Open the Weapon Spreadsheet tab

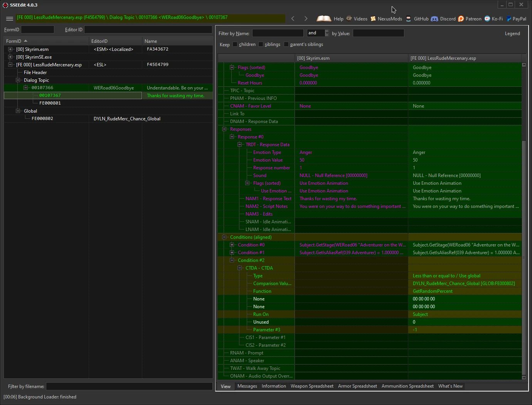tap(312, 386)
